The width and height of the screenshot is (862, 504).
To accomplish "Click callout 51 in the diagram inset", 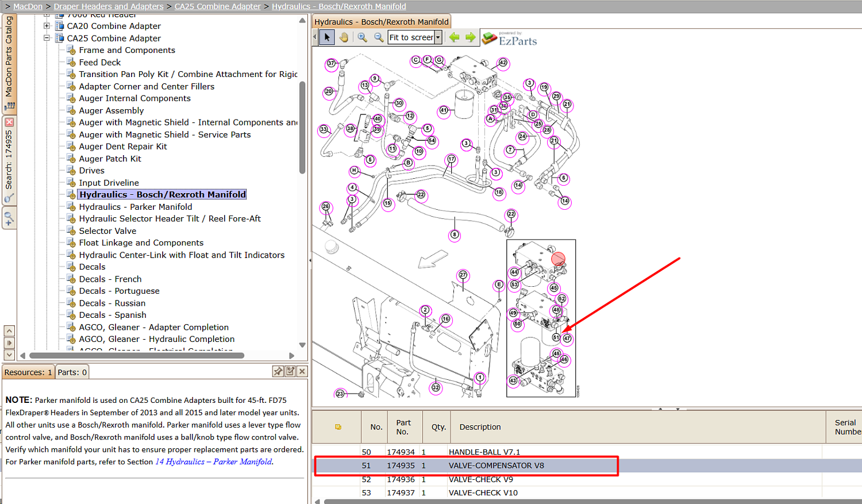I will tap(556, 337).
